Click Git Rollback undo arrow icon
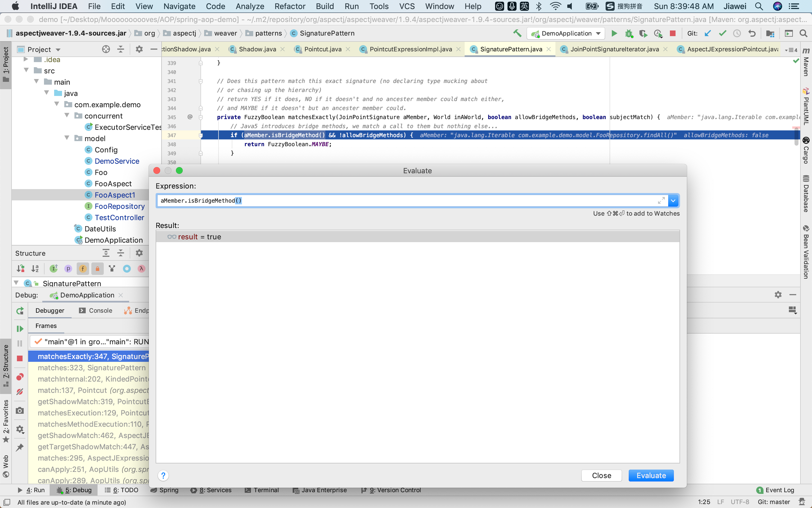The image size is (812, 508). click(752, 33)
